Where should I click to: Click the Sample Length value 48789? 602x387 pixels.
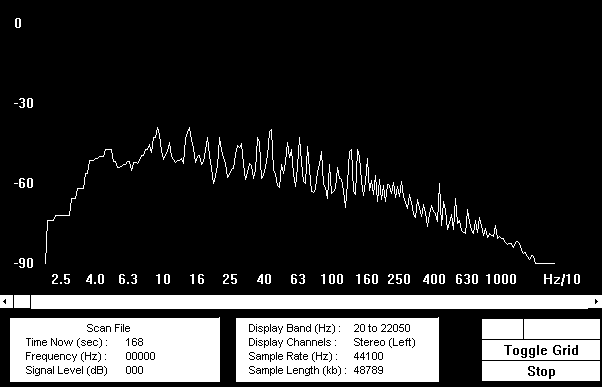368,370
